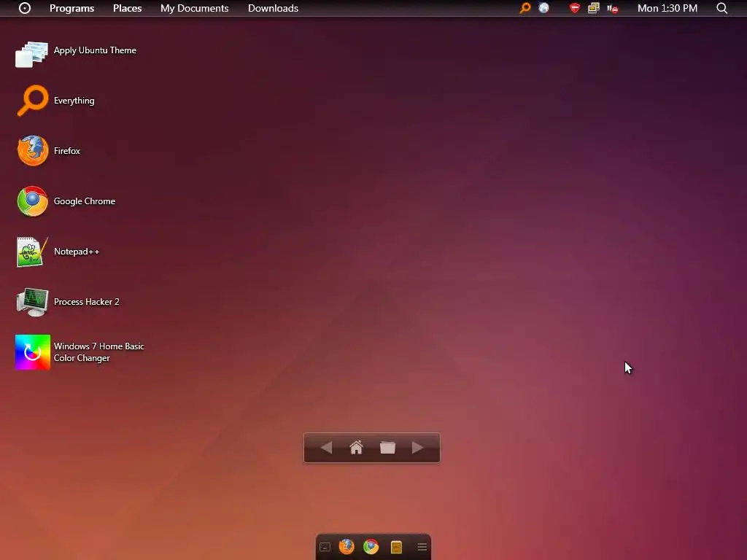Open the Everything search desktop icon

point(32,101)
